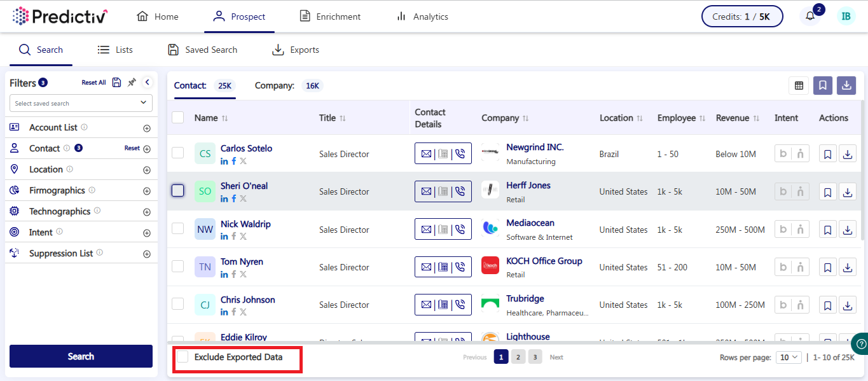Click the blue Search button

click(81, 356)
